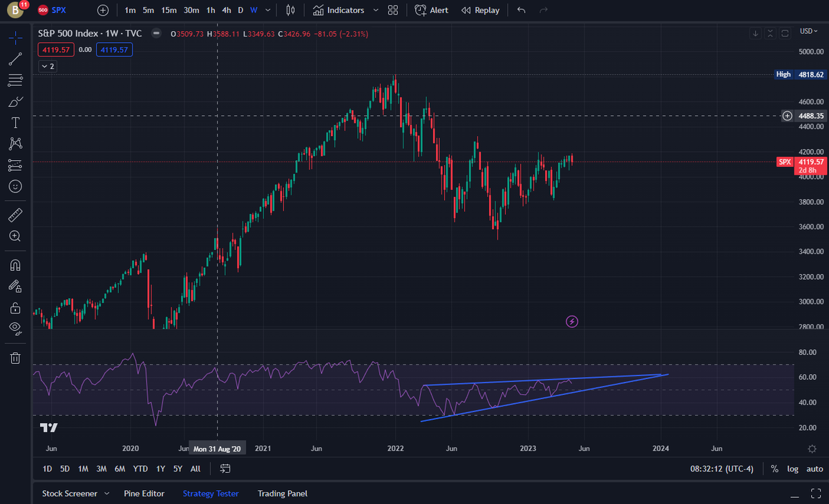The width and height of the screenshot is (829, 504).
Task: Open the emoji icons tool
Action: point(15,186)
